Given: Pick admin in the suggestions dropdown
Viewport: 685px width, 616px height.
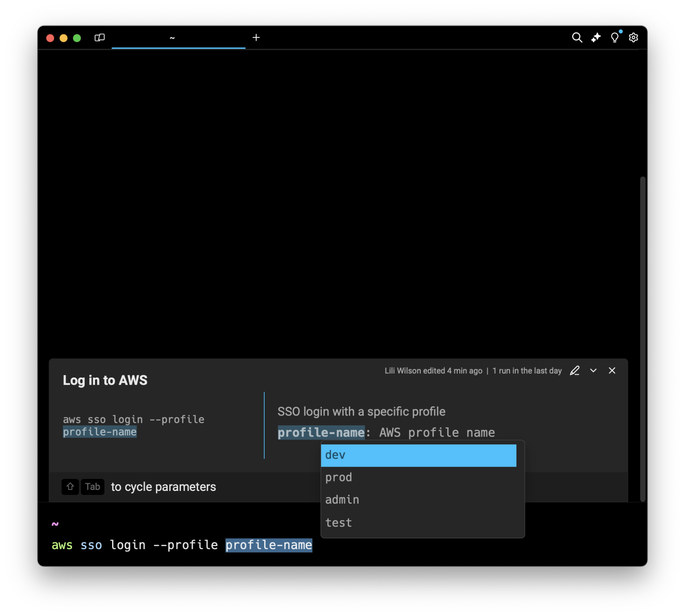Looking at the screenshot, I should coord(418,500).
